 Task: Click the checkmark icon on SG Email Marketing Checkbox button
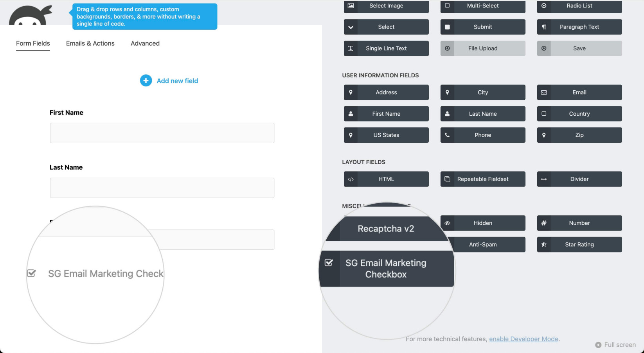(329, 263)
